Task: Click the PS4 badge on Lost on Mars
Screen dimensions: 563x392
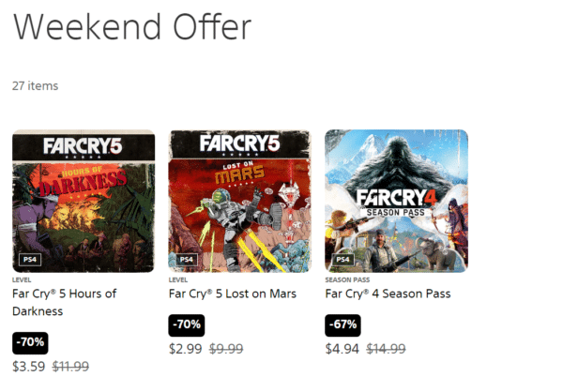Action: coord(186,259)
